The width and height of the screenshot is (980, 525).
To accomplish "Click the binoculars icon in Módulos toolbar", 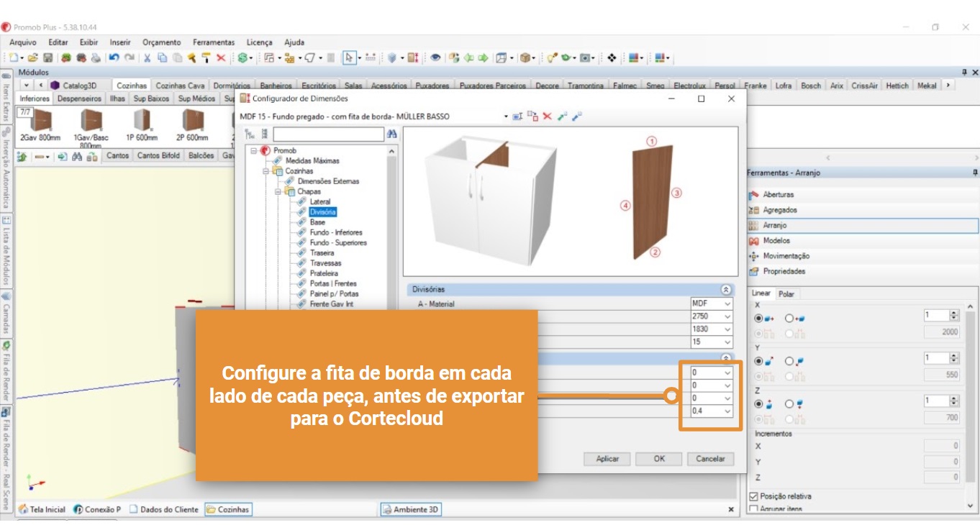I will 77,156.
